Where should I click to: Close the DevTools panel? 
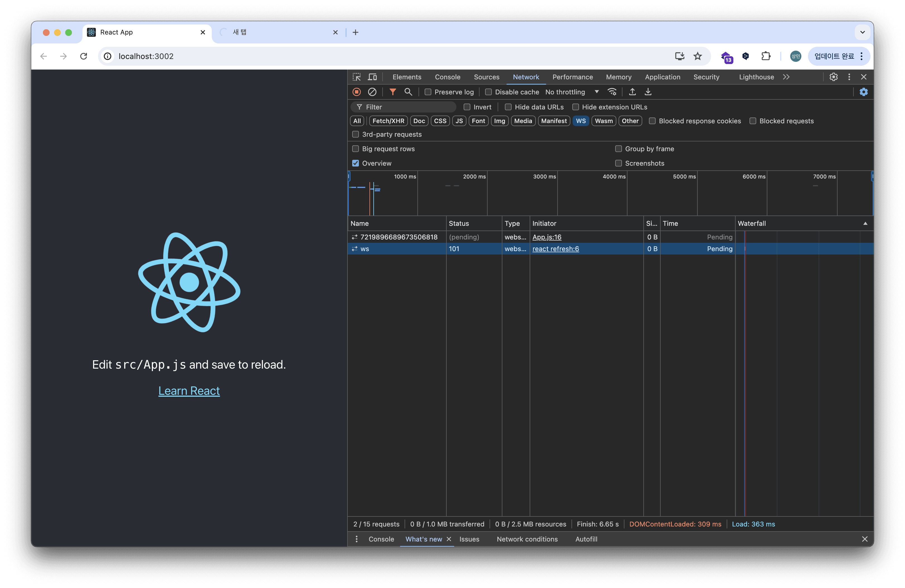point(863,77)
